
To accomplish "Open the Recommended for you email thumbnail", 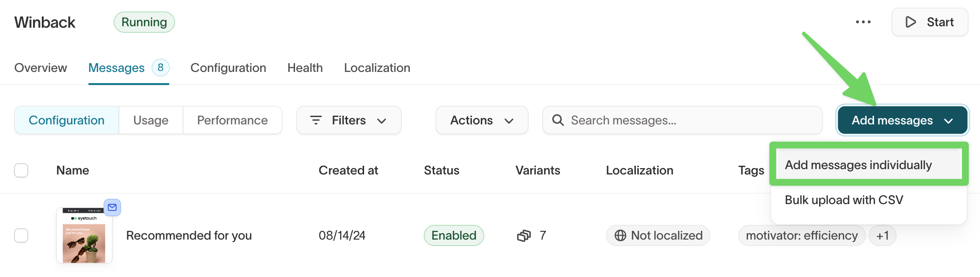I will click(84, 236).
